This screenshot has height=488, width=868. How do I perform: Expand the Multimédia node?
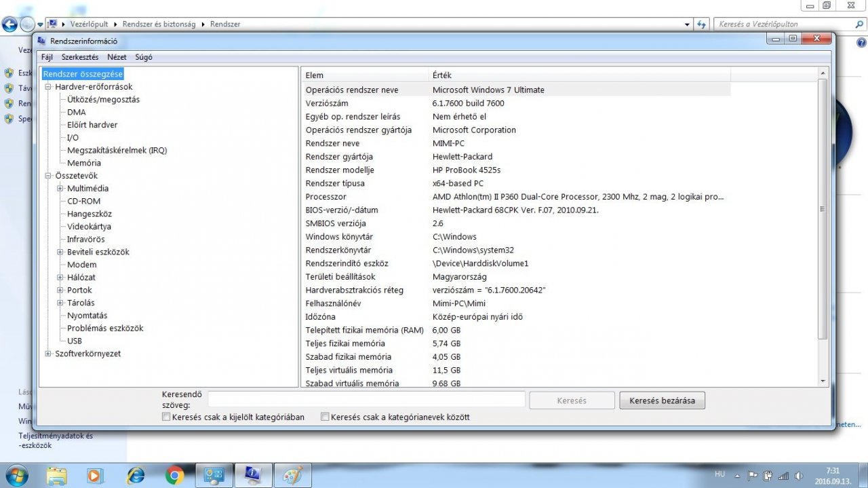coord(60,189)
